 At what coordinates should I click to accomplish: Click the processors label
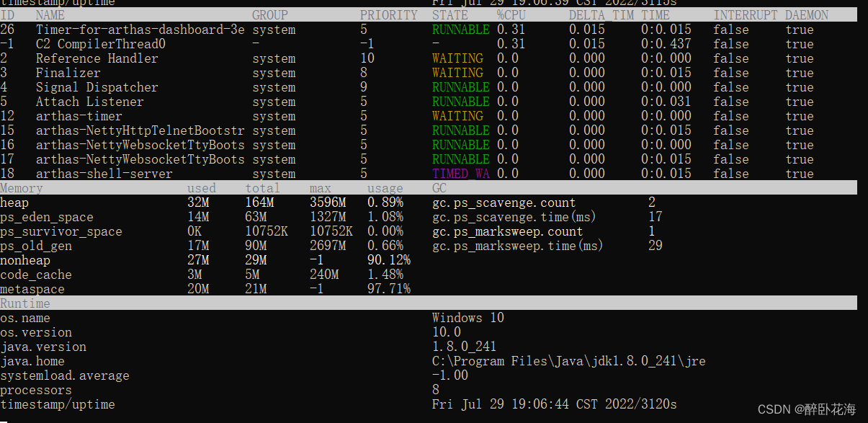click(36, 390)
